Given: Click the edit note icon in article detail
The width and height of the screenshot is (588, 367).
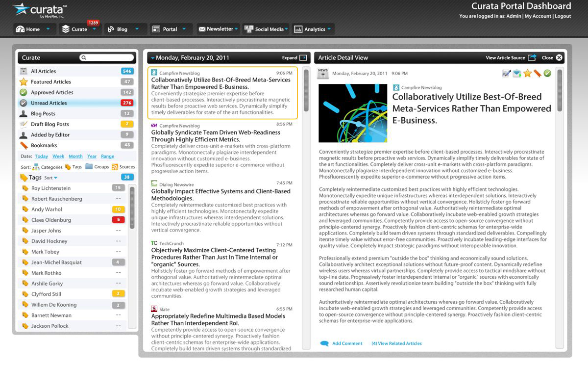Looking at the screenshot, I should 507,74.
